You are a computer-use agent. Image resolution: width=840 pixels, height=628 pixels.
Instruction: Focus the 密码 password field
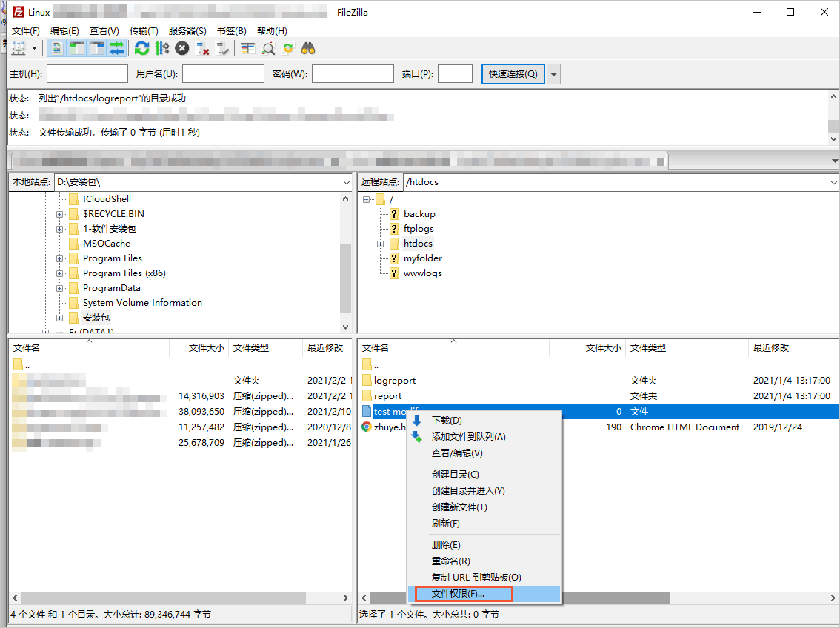click(353, 74)
